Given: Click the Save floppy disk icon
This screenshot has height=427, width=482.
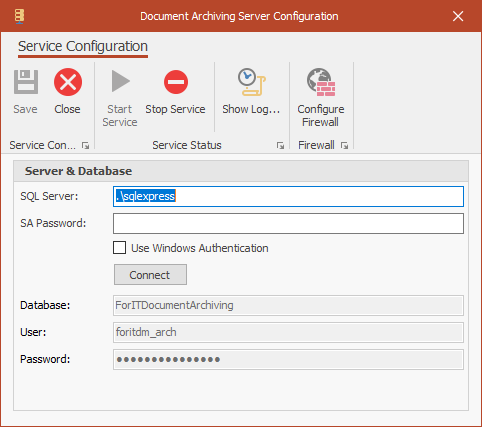Looking at the screenshot, I should tap(26, 82).
